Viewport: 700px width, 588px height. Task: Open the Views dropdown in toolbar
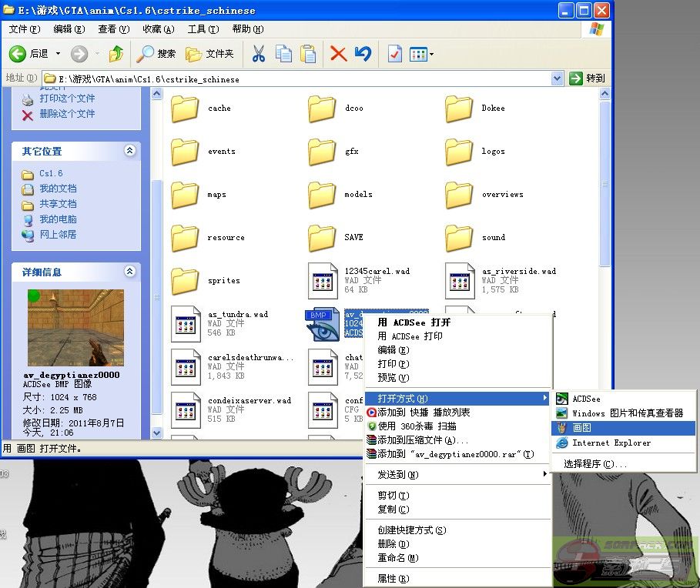pos(421,54)
